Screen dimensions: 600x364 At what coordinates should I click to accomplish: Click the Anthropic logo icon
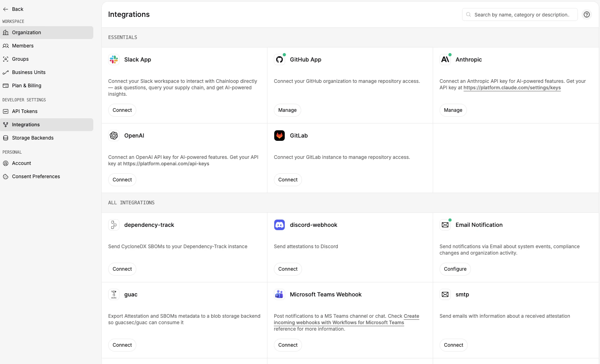coord(445,60)
